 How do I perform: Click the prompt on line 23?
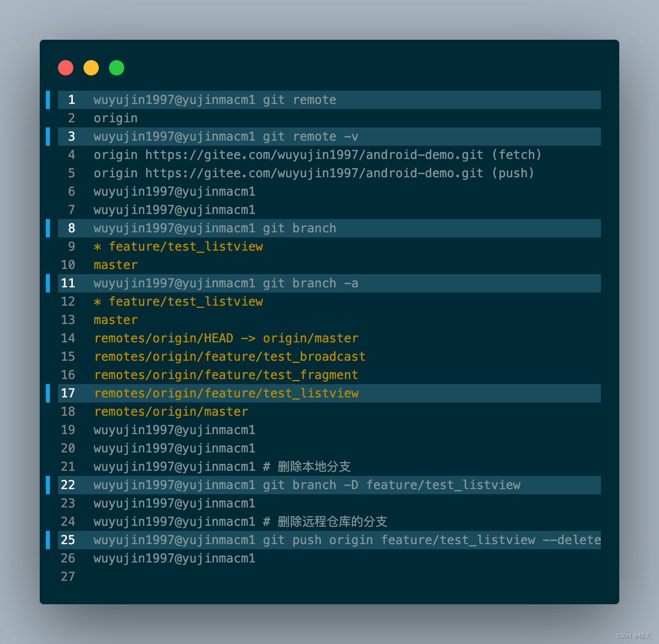(x=175, y=503)
